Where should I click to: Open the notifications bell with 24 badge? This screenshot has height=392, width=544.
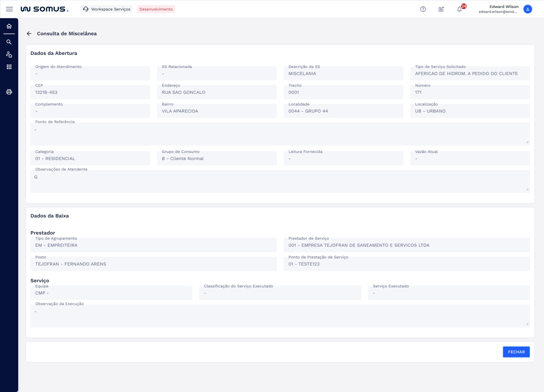click(460, 9)
